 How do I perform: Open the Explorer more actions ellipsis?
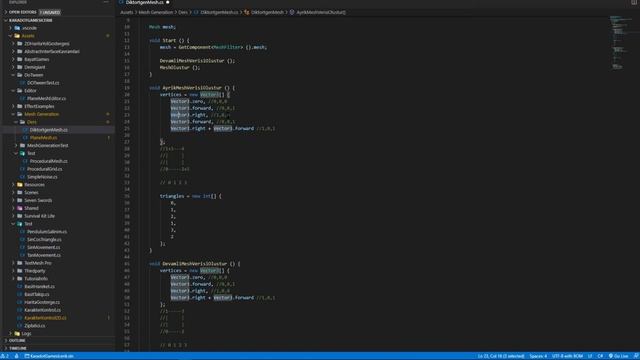point(106,2)
